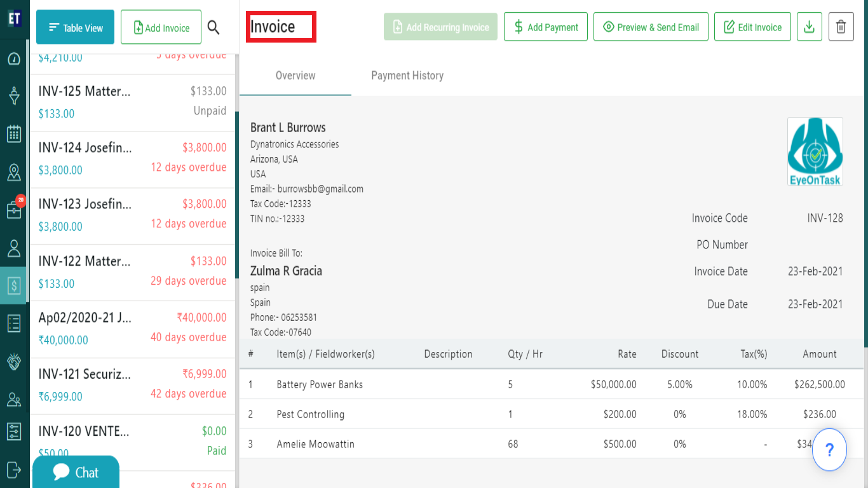Click the $262,500.00 amount cell

[820, 384]
